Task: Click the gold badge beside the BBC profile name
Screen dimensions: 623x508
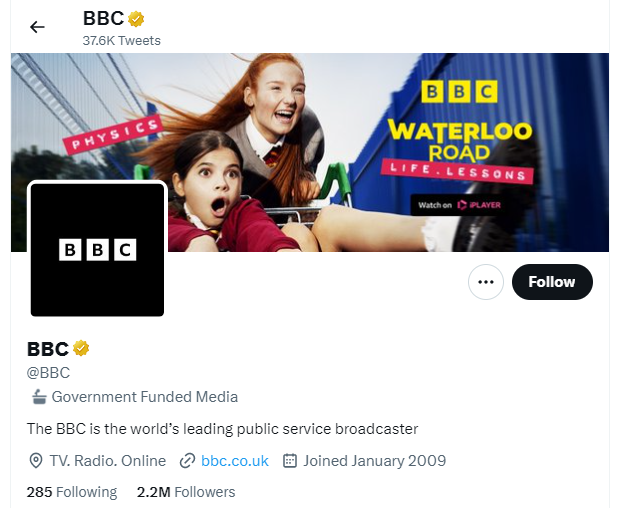Action: [81, 348]
